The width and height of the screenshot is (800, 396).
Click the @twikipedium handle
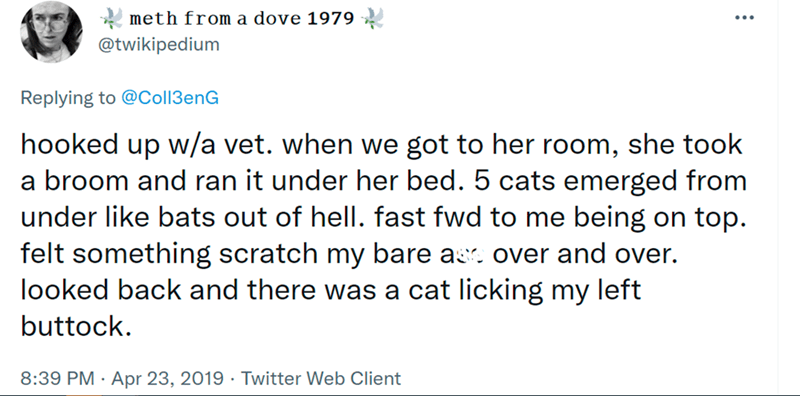(159, 45)
